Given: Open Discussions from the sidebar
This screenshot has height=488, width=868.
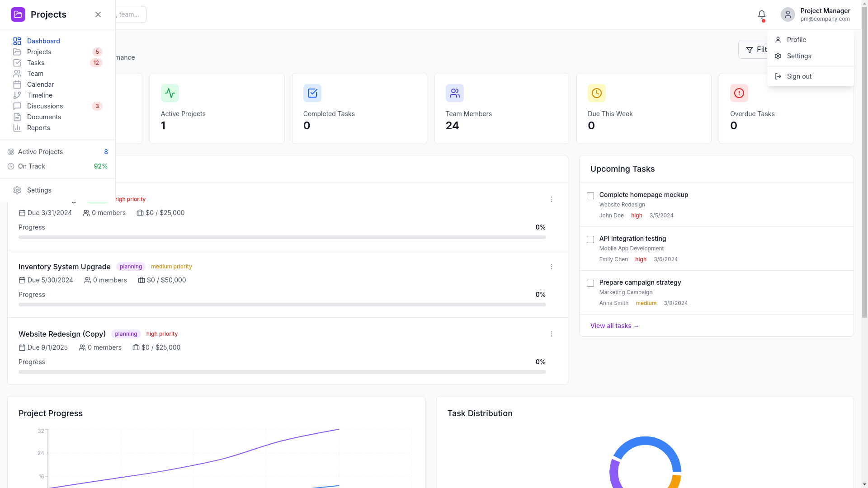Looking at the screenshot, I should [x=58, y=106].
